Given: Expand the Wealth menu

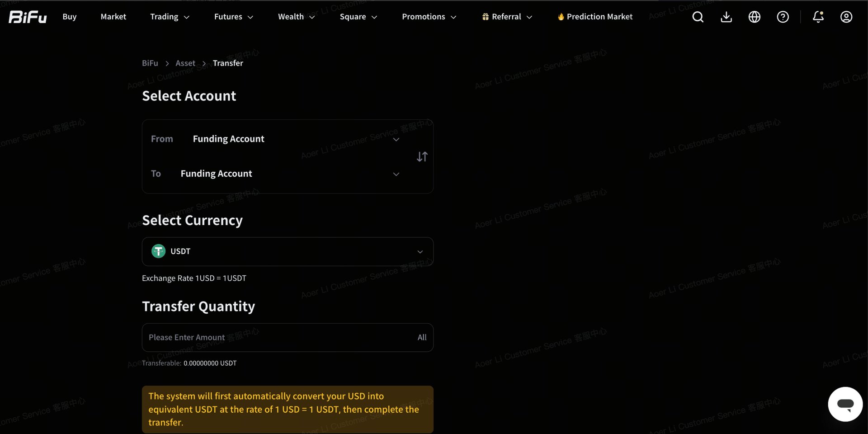Looking at the screenshot, I should (x=297, y=17).
